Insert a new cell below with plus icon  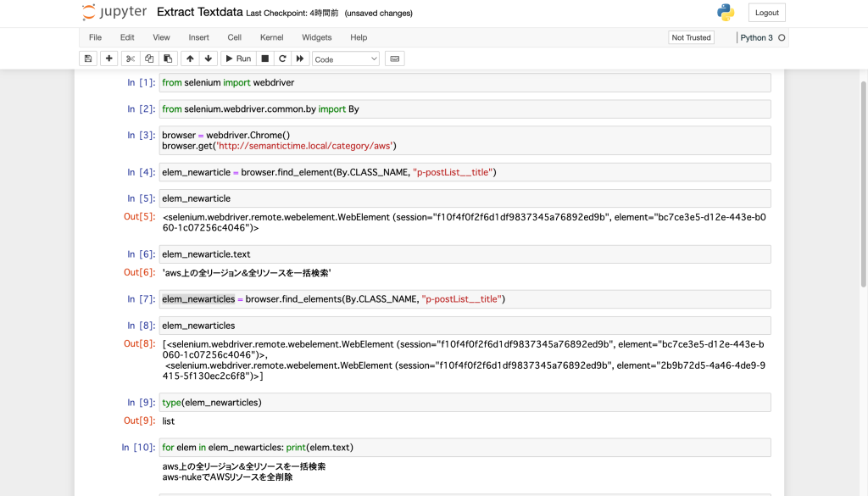click(108, 59)
